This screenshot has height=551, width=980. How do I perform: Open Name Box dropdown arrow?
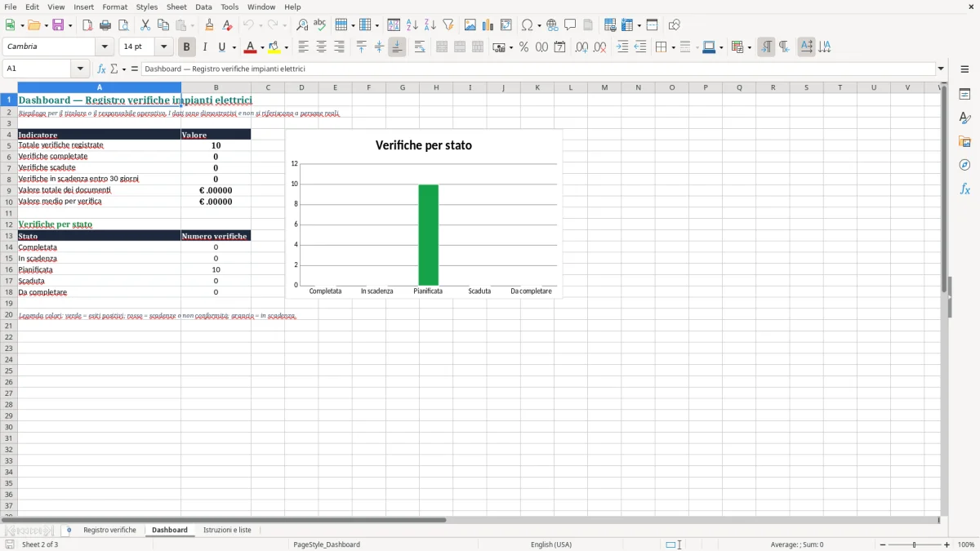[x=80, y=69]
